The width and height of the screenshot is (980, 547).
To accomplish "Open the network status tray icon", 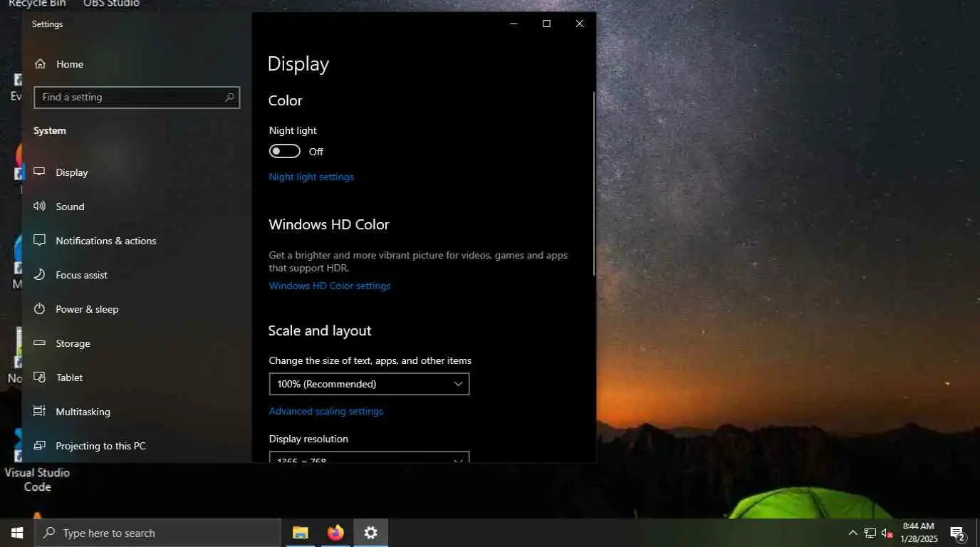I will pos(870,533).
